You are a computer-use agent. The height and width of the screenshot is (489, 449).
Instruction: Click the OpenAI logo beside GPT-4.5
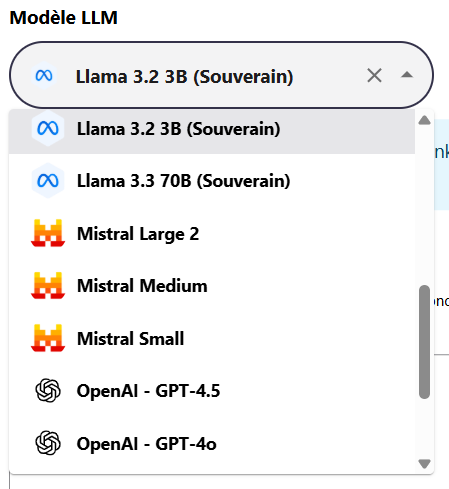[48, 390]
